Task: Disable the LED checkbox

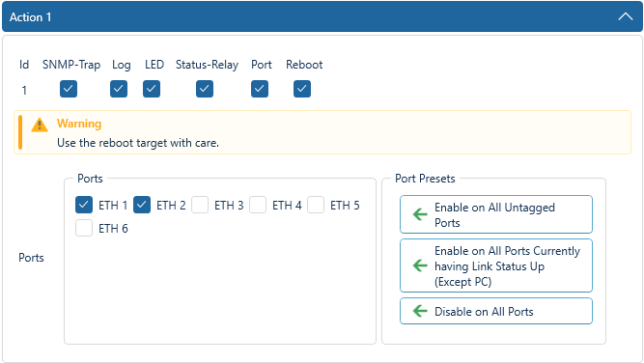Action: pos(152,89)
